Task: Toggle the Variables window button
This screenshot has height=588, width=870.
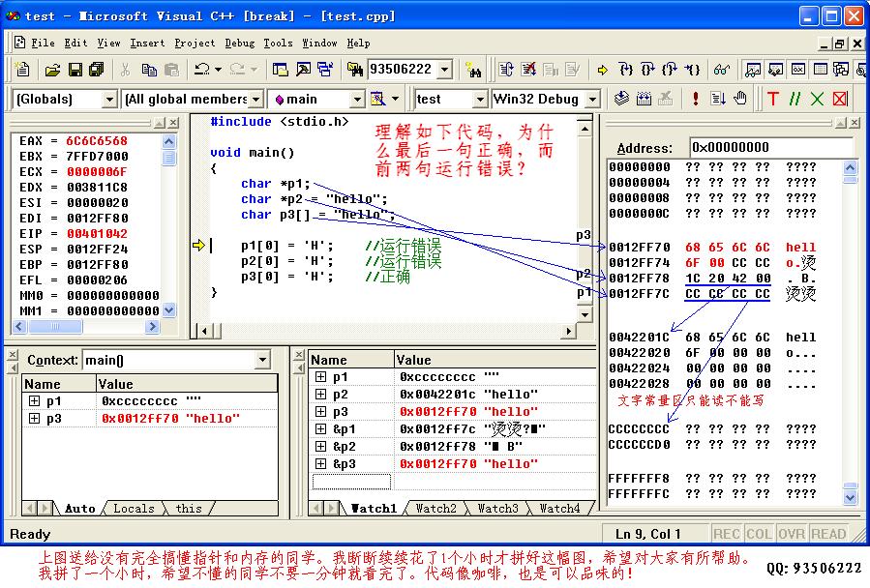Action: coord(775,70)
